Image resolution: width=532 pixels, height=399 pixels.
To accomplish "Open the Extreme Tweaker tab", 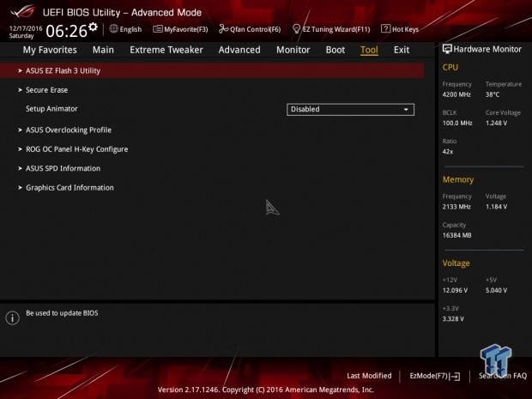I will pos(166,50).
